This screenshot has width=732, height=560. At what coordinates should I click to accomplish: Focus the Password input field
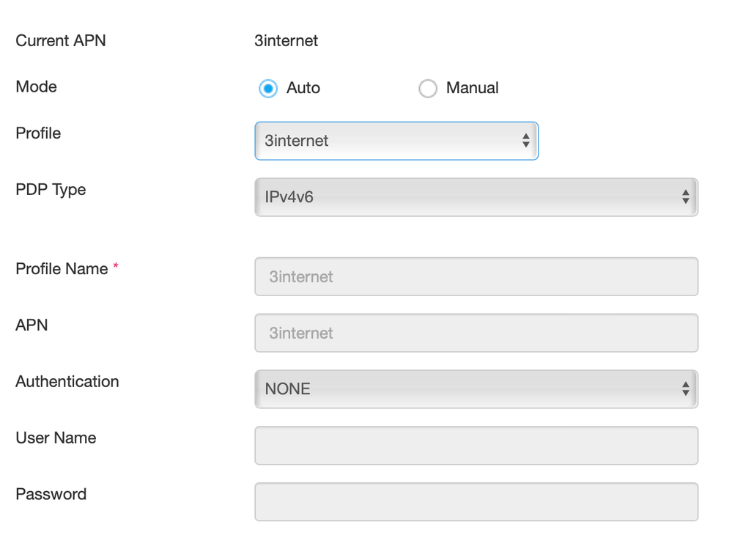[476, 502]
